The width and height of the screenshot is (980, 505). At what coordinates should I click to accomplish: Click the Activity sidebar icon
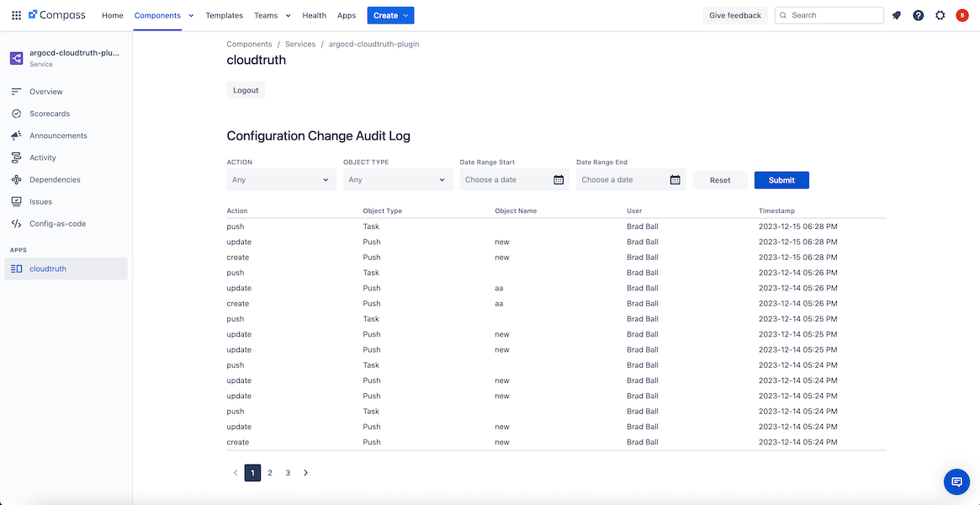tap(17, 157)
